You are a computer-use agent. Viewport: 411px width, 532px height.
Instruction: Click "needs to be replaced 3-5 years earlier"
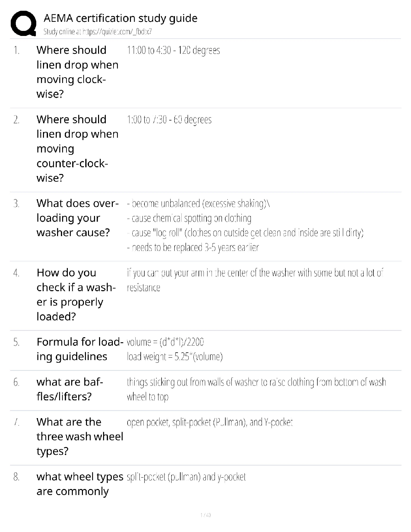coord(193,248)
